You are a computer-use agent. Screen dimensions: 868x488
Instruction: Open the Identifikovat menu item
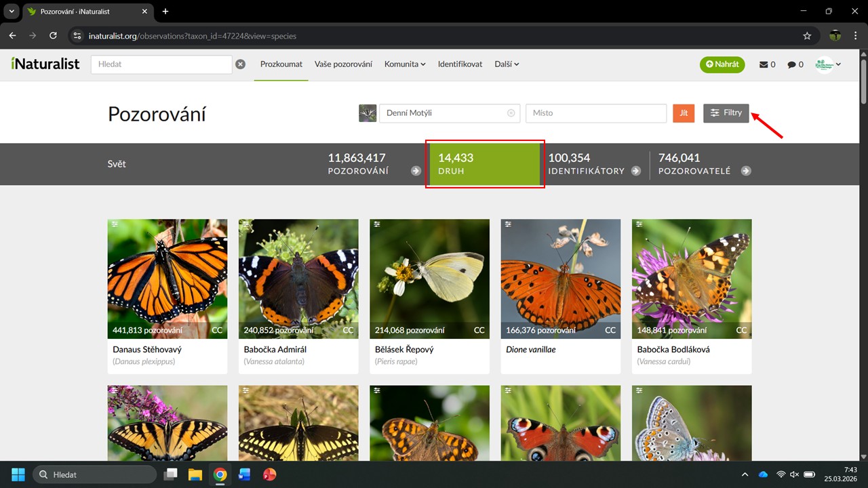click(460, 64)
